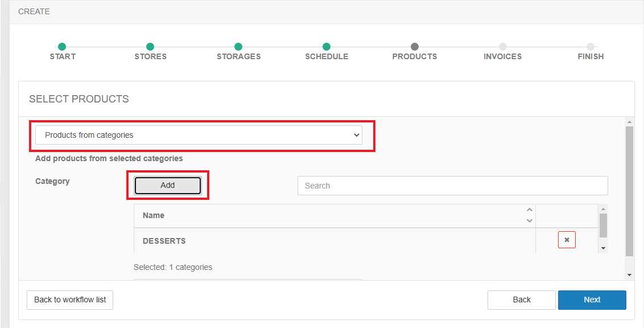
Task: Click the category table scrollbar down arrow
Action: pyautogui.click(x=603, y=249)
